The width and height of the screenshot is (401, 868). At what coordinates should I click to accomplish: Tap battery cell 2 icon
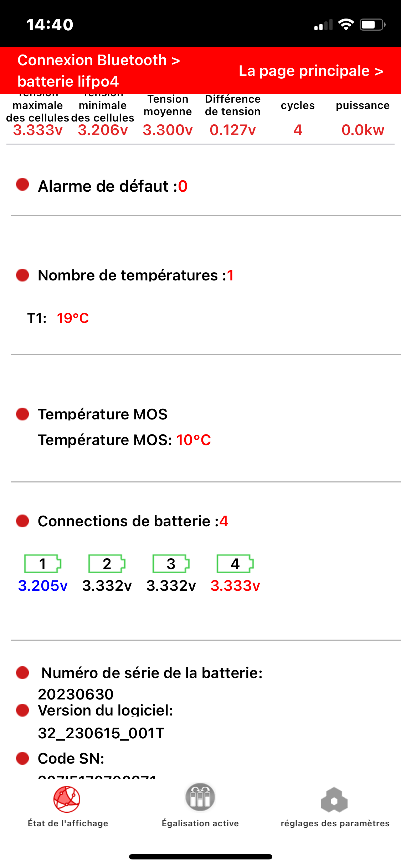107,564
